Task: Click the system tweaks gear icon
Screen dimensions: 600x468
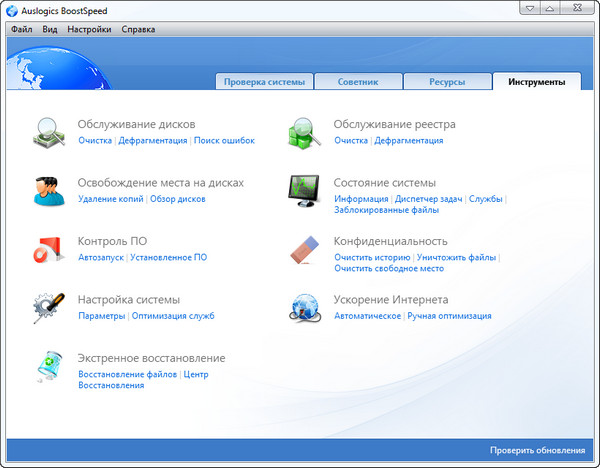Action: [x=48, y=306]
